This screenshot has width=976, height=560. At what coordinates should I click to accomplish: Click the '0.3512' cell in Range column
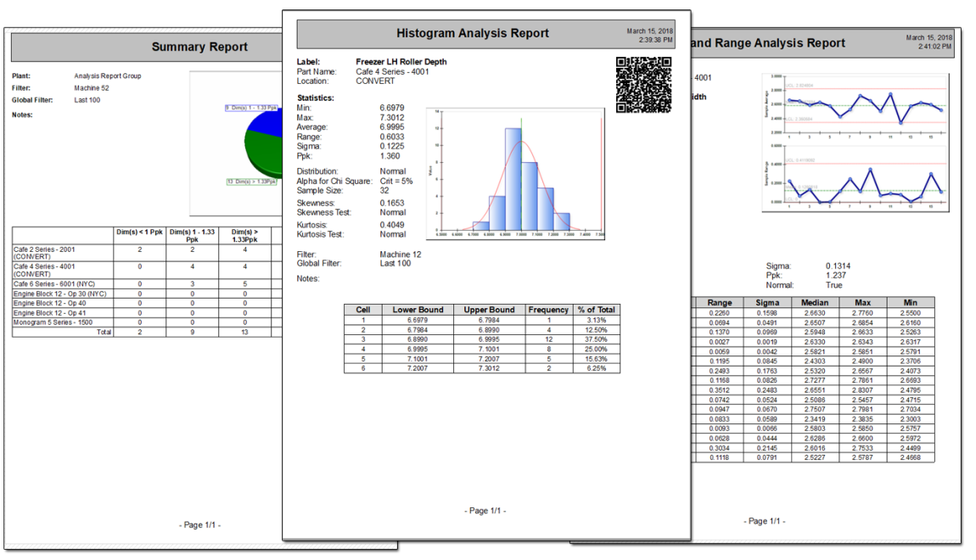719,391
